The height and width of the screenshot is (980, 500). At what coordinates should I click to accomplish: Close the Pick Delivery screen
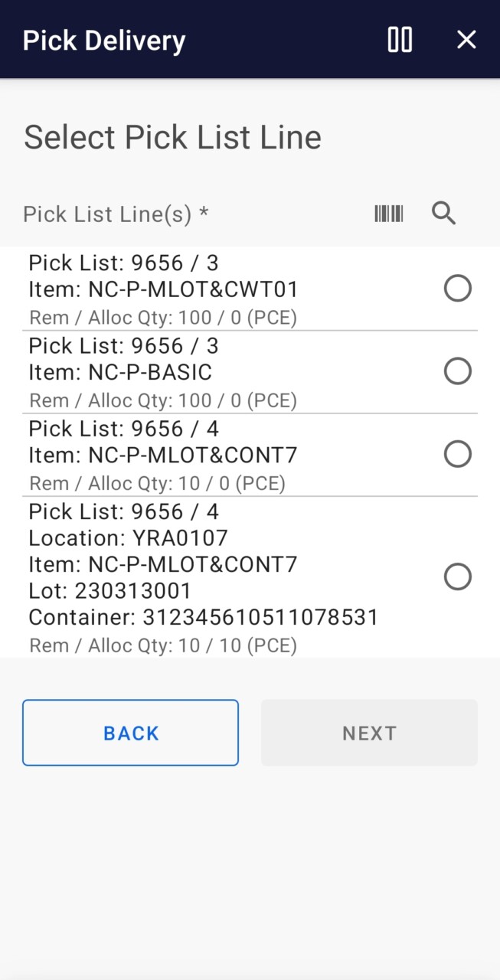tap(466, 40)
